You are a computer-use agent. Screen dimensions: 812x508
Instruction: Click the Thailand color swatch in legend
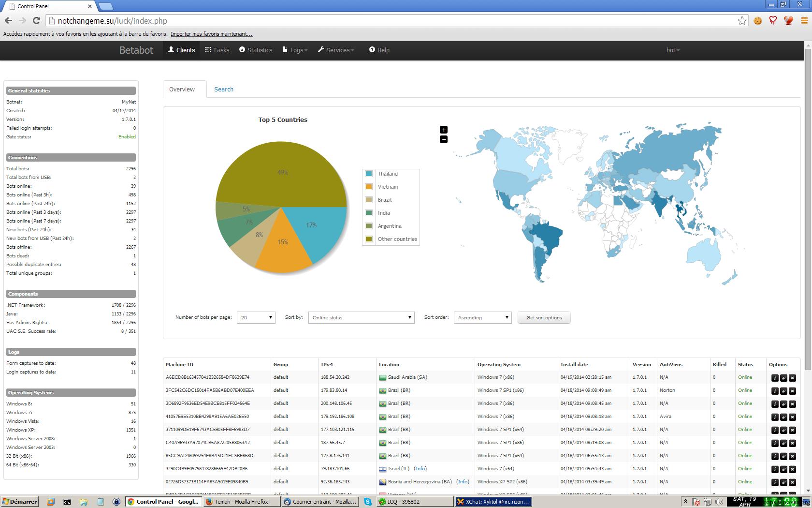click(x=369, y=174)
